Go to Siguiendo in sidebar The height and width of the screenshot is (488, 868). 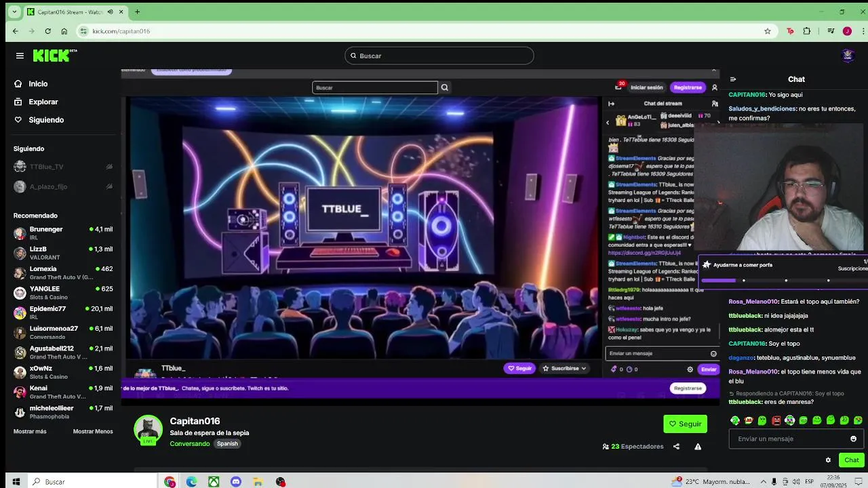point(46,120)
